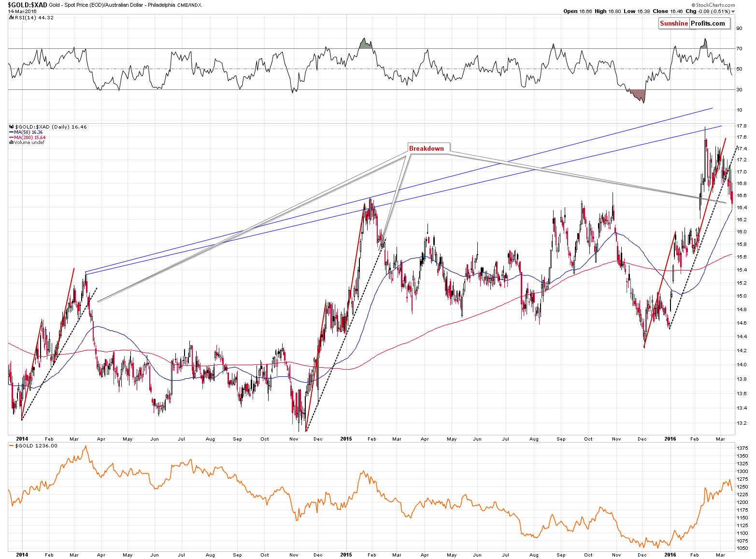Click the Open 16.66 value in the header
The width and height of the screenshot is (756, 559).
pyautogui.click(x=578, y=11)
